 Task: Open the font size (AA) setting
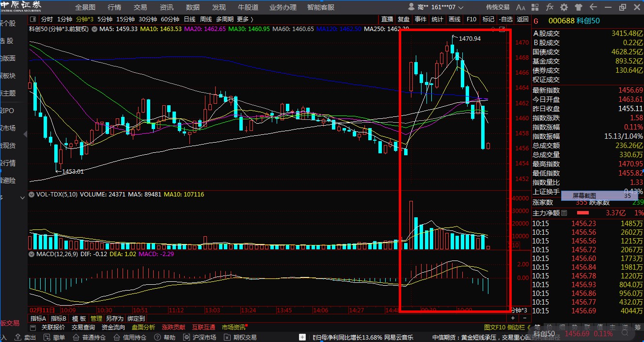520,7
